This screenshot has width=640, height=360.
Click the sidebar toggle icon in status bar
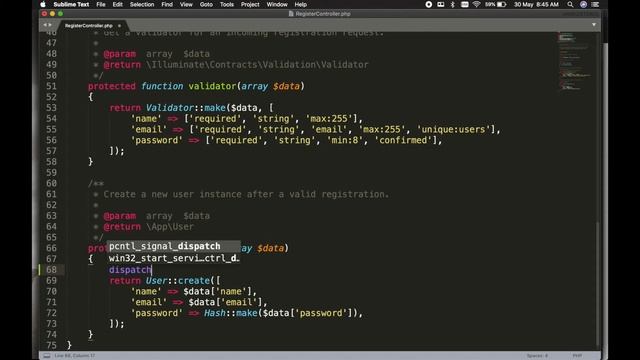tap(47, 356)
